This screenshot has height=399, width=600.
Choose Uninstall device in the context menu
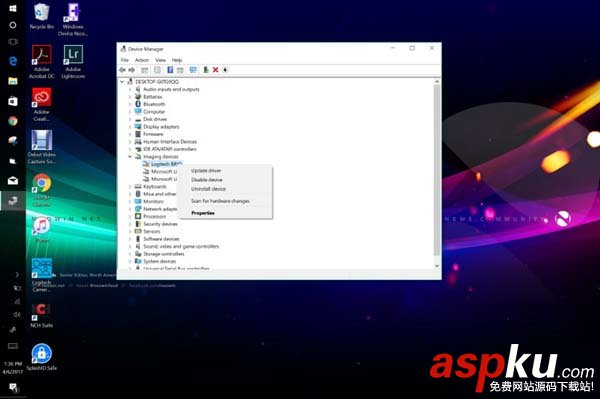coord(226,189)
